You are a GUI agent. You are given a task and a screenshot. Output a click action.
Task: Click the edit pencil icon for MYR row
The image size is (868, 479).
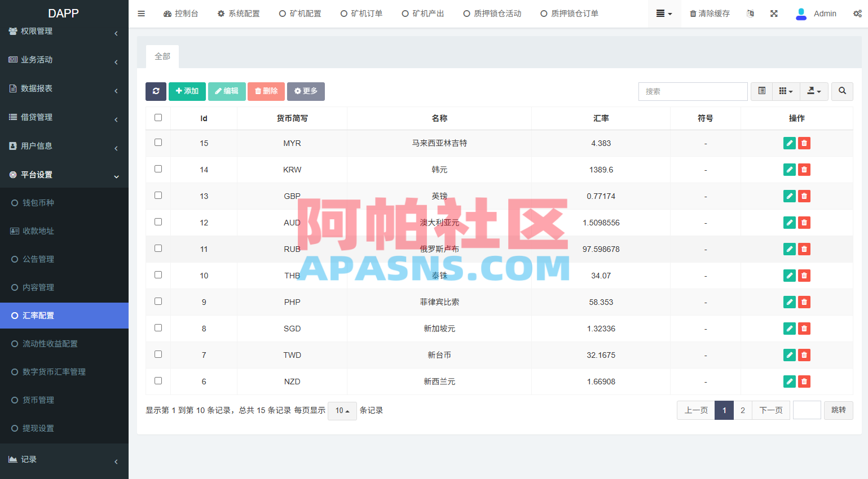[790, 143]
